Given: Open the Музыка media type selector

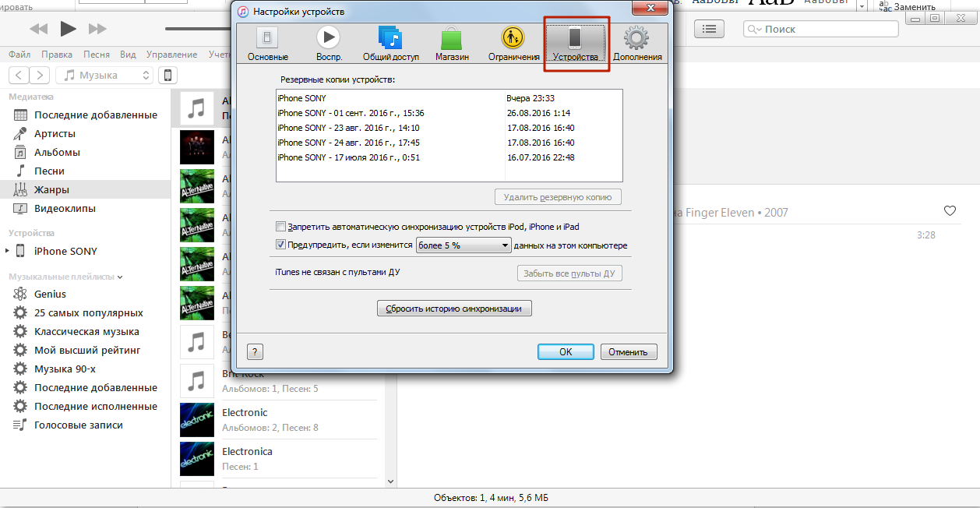Looking at the screenshot, I should [104, 76].
